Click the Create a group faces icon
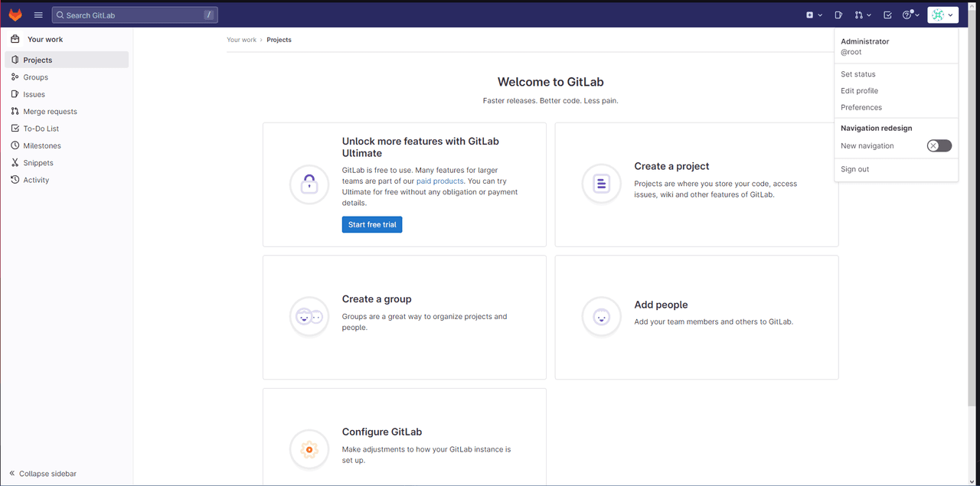 coord(309,317)
